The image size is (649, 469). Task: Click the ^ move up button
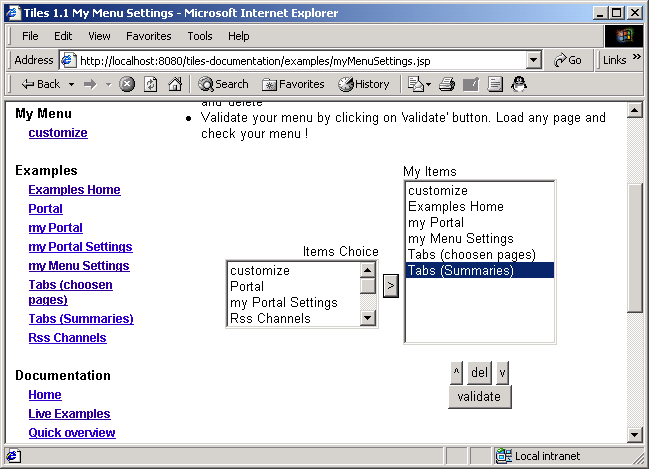point(456,372)
